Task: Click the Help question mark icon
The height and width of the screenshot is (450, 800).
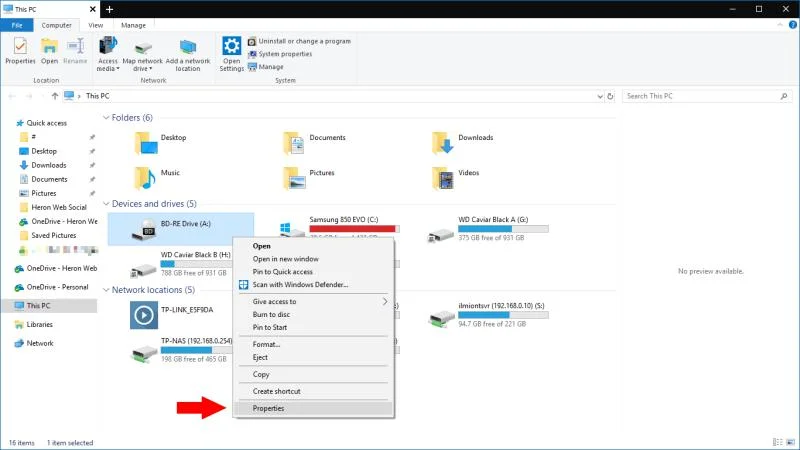Action: pos(793,25)
